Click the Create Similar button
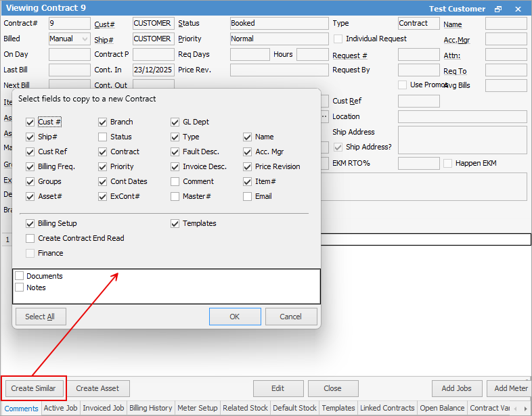This screenshot has height=416, width=532. click(x=33, y=388)
